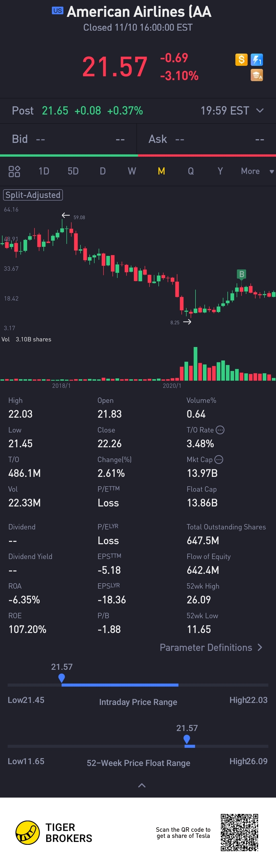The width and height of the screenshot is (276, 868).
Task: Expand the post-market time dropdown chevron
Action: pyautogui.click(x=260, y=110)
